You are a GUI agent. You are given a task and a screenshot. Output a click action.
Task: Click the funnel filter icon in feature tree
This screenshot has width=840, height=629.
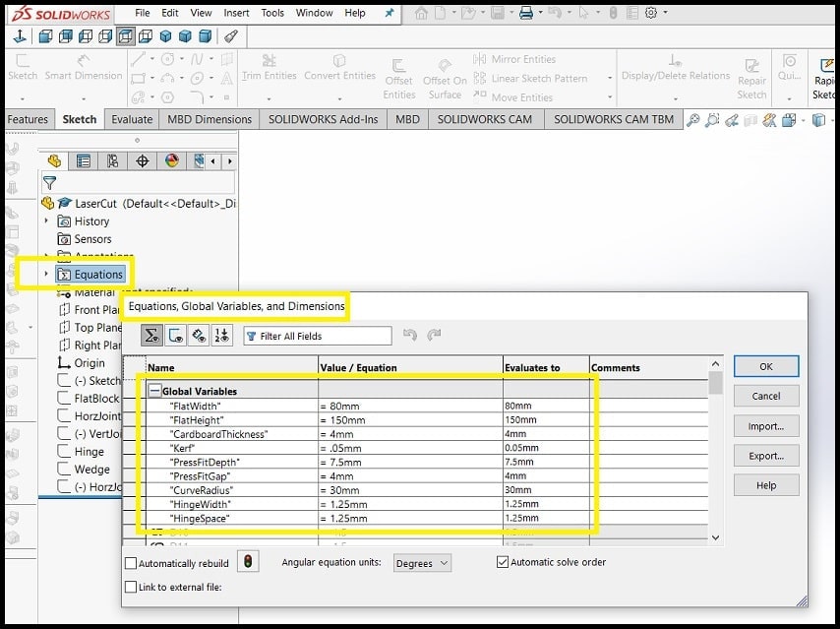[49, 183]
